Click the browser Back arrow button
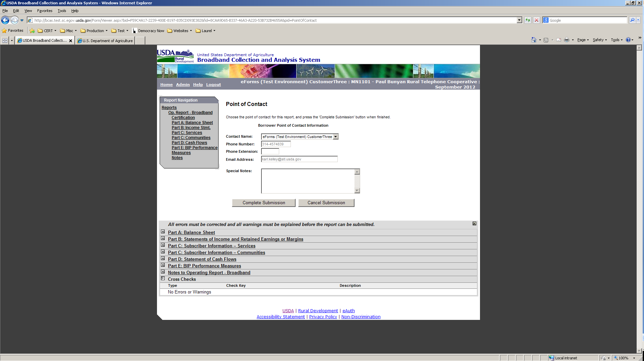Viewport: 644px width, 361px height. click(x=5, y=20)
